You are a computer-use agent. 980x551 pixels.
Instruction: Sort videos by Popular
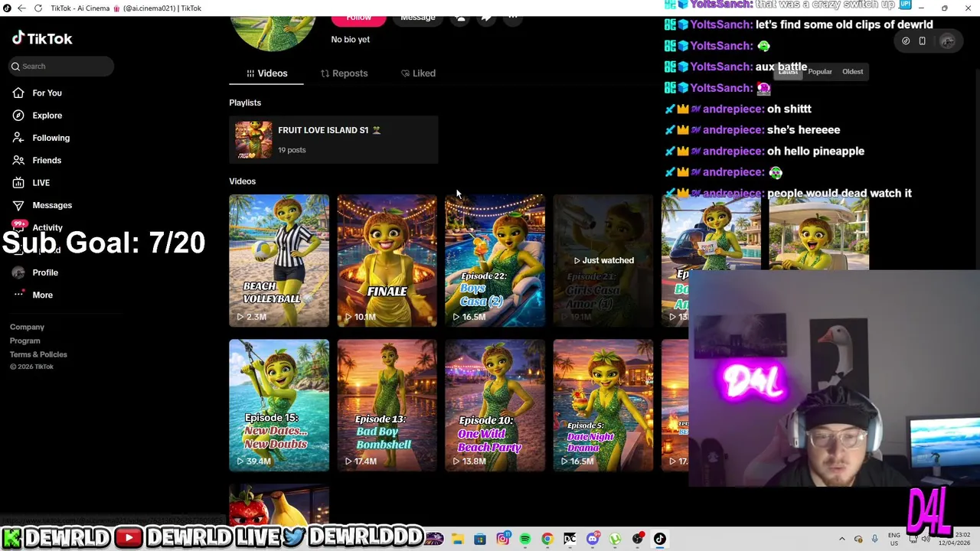(x=819, y=72)
